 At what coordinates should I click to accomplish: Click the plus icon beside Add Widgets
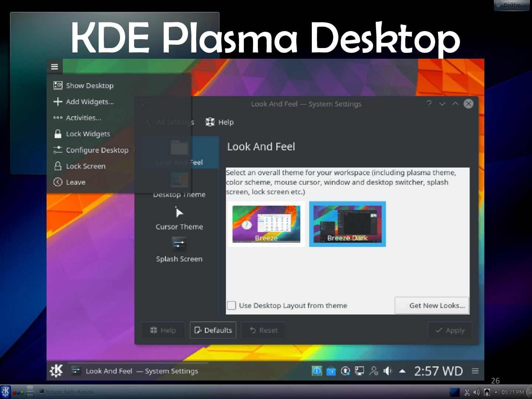[58, 102]
